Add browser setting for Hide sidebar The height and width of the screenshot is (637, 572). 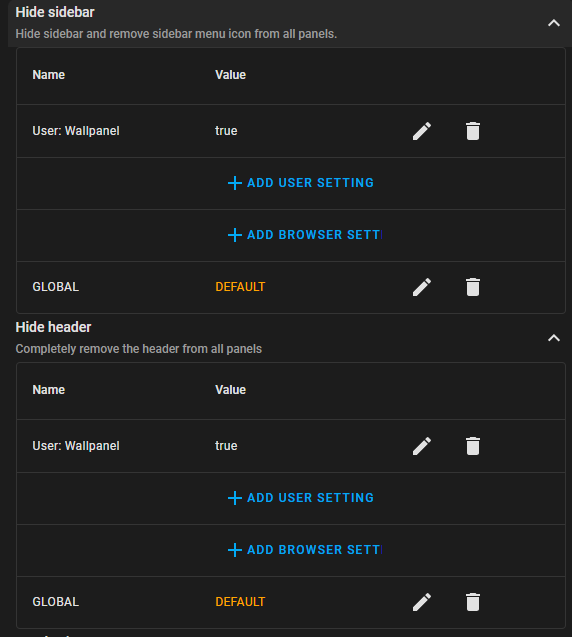tap(305, 235)
